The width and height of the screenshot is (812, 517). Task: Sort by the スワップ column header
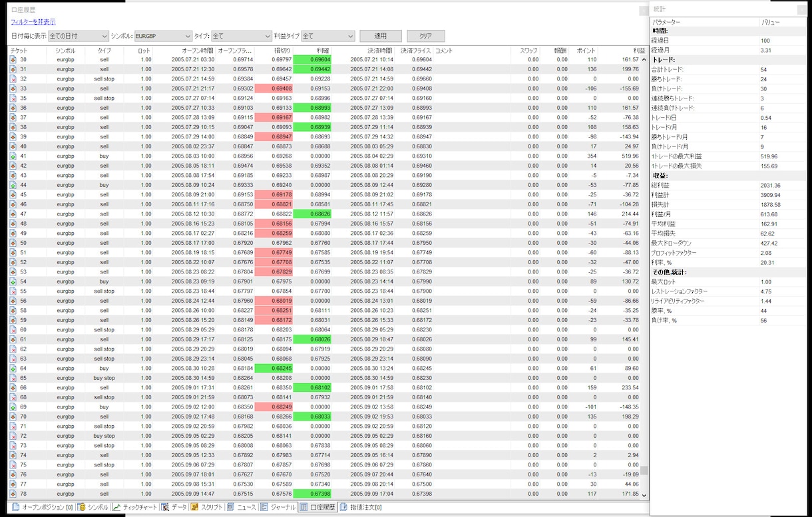(526, 51)
